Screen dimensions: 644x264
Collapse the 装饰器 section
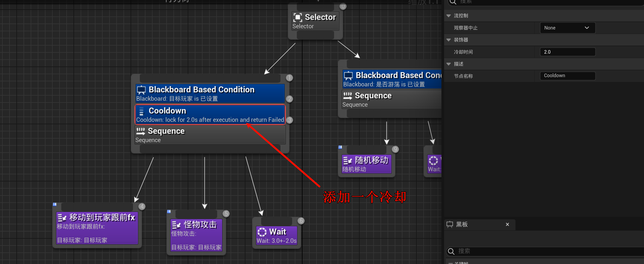pos(449,40)
